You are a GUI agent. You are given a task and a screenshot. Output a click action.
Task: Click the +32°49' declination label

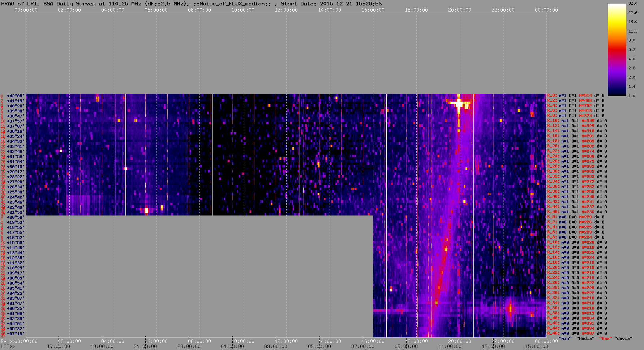click(x=16, y=151)
